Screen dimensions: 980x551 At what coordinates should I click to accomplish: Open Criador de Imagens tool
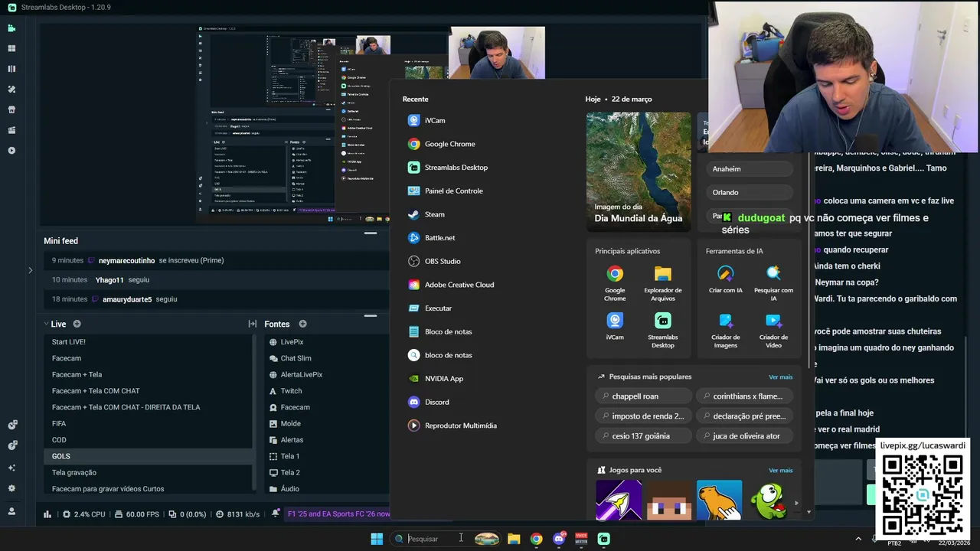click(726, 330)
